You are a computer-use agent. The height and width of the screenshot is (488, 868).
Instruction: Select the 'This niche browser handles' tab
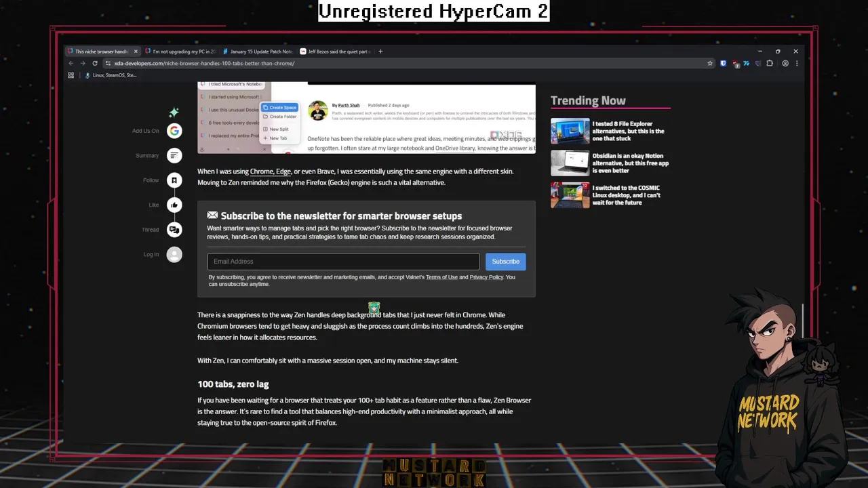pyautogui.click(x=102, y=51)
